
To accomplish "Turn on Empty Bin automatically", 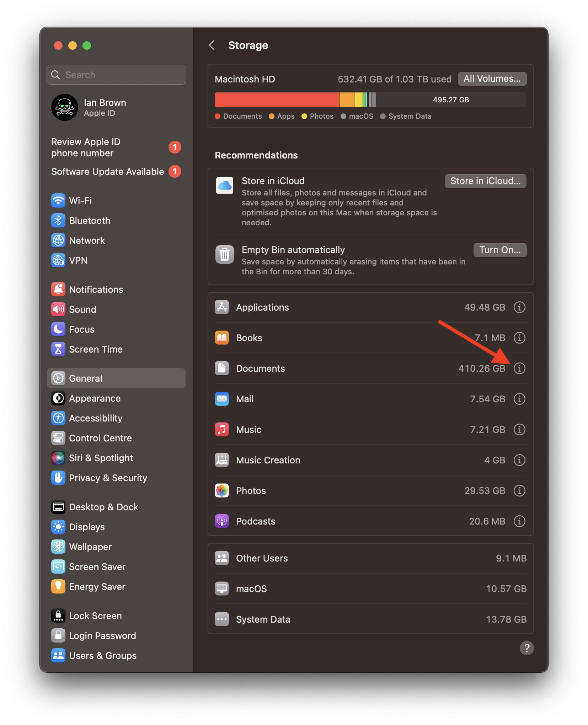I will tap(500, 250).
